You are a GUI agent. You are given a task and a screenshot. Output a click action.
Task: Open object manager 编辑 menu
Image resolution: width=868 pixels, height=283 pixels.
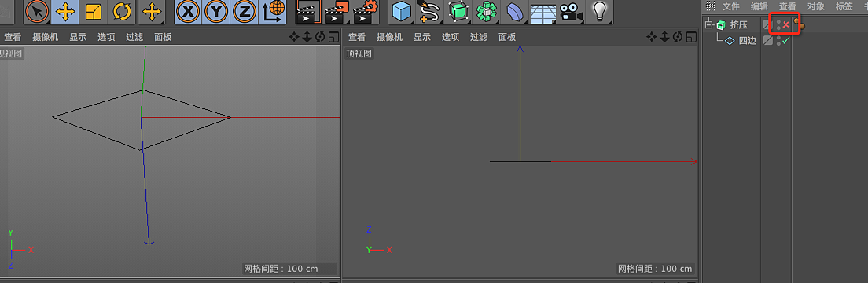click(x=759, y=6)
